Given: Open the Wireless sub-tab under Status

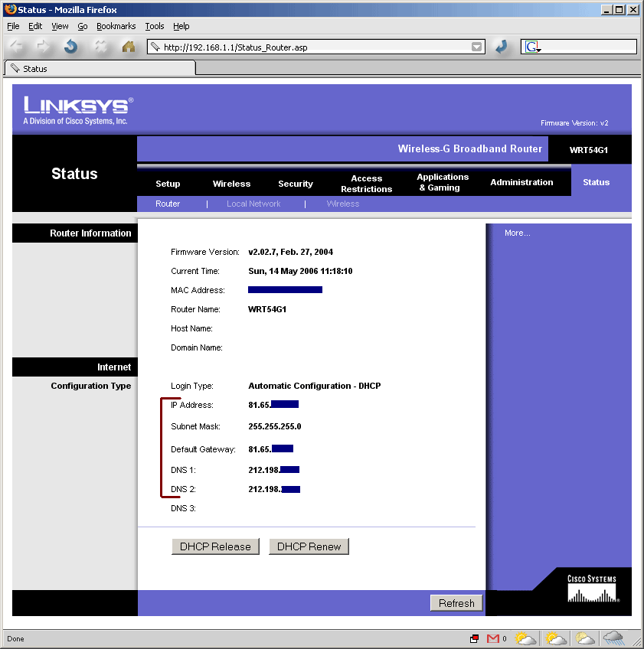Looking at the screenshot, I should click(342, 204).
